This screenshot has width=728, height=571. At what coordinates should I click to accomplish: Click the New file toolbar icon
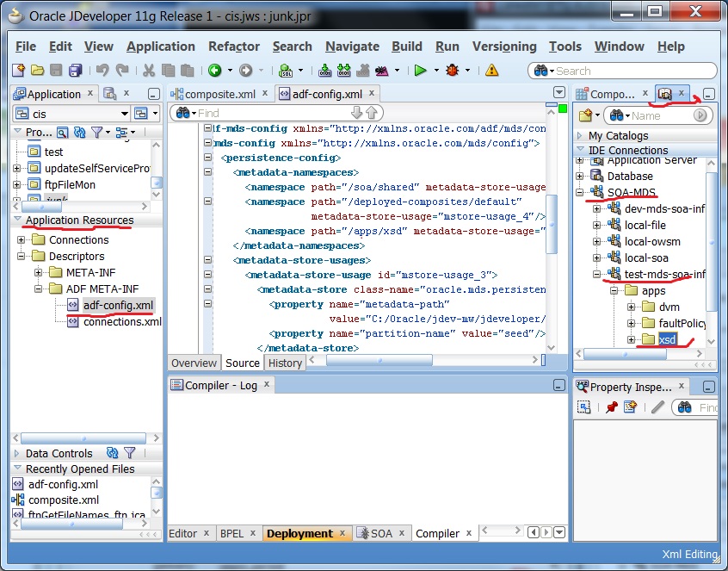(17, 70)
